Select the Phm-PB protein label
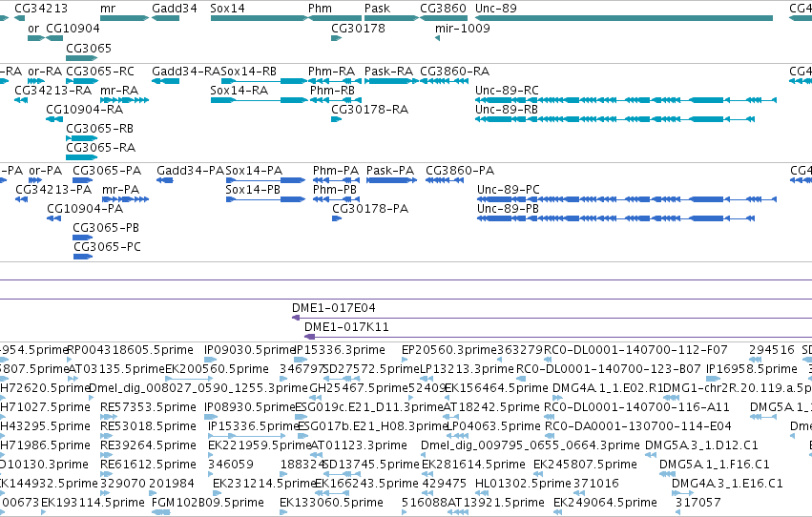This screenshot has height=517, width=812. (x=335, y=190)
